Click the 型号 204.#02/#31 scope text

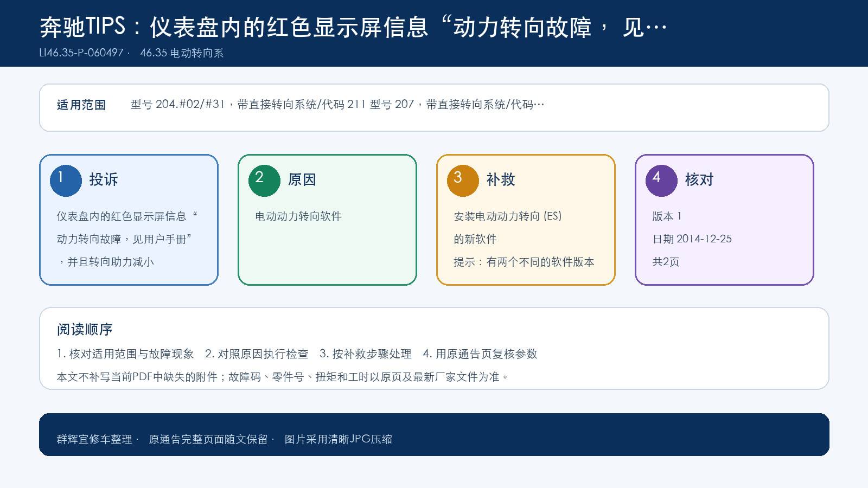(337, 105)
